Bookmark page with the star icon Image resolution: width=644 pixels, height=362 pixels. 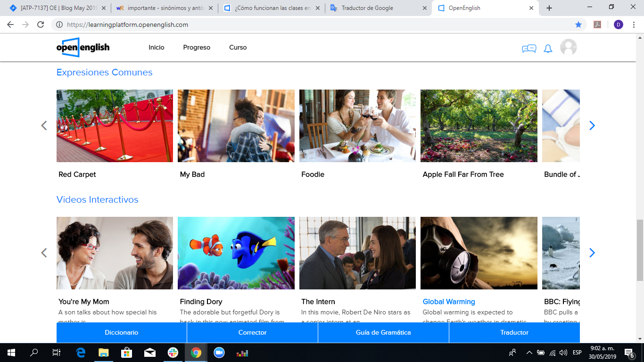[578, 25]
